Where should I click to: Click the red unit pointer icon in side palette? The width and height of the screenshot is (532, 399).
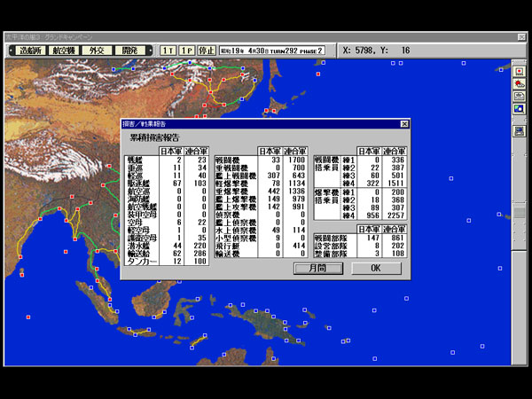(519, 83)
